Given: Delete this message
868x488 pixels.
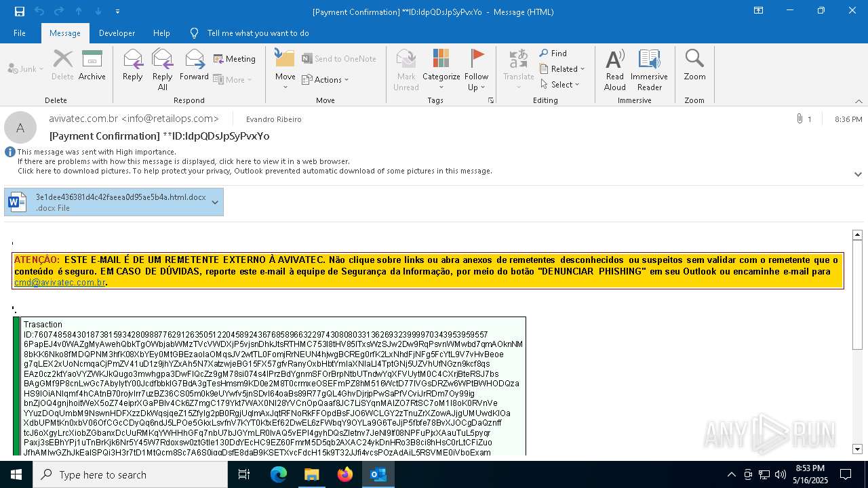Looking at the screenshot, I should tap(62, 65).
